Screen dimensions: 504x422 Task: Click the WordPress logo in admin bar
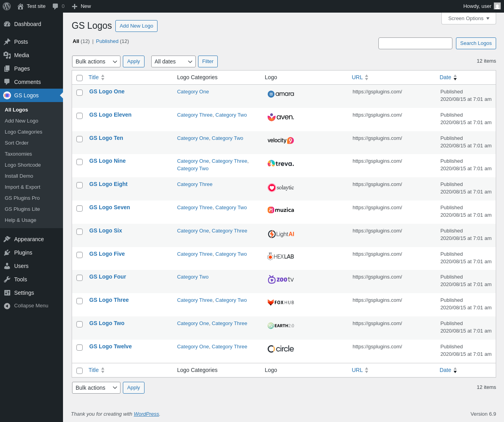(7, 6)
